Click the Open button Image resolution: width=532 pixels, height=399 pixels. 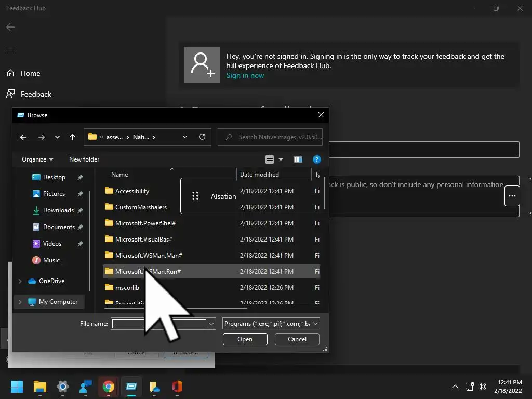(245, 339)
